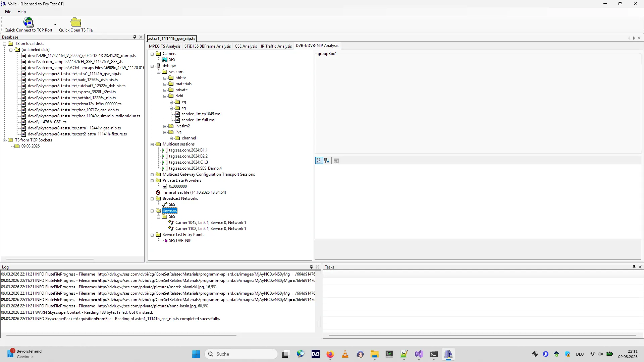The width and height of the screenshot is (644, 362).
Task: Open the Windows Start menu
Action: (196, 354)
